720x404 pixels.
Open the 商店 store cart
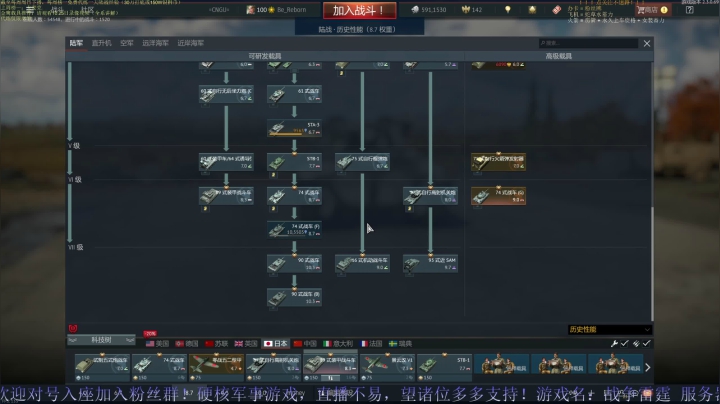(x=652, y=10)
